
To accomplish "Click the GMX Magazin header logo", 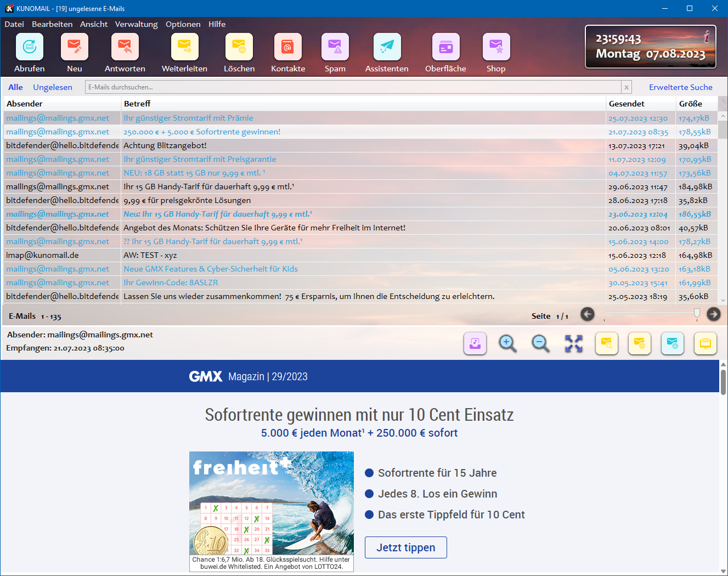I will pos(206,376).
